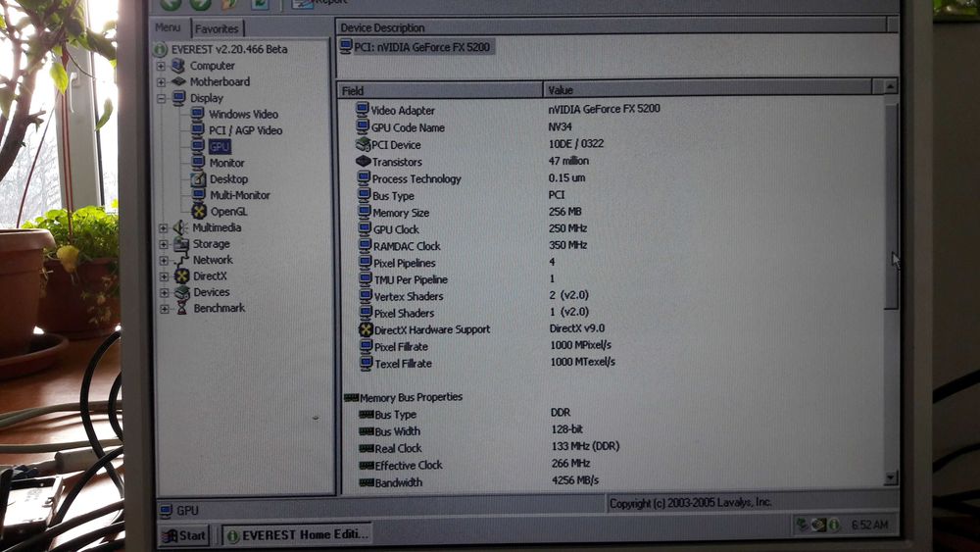Click the DirectX Hardware Support icon
Screen dimensions: 980x552
366,328
